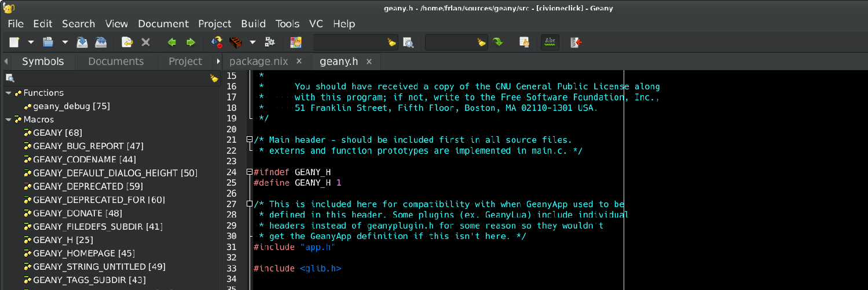Switch to the Symbols sidebar tab
This screenshot has width=868, height=290.
pos(43,61)
